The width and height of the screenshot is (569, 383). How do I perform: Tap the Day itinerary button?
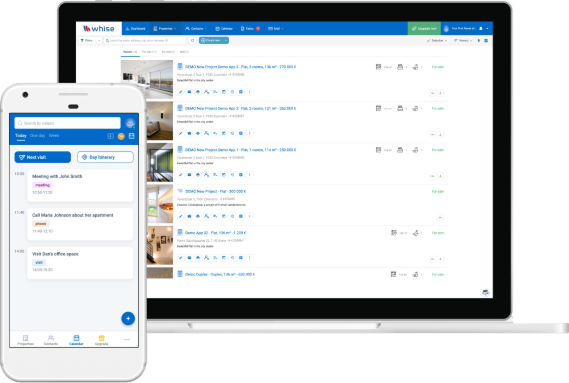pos(105,157)
